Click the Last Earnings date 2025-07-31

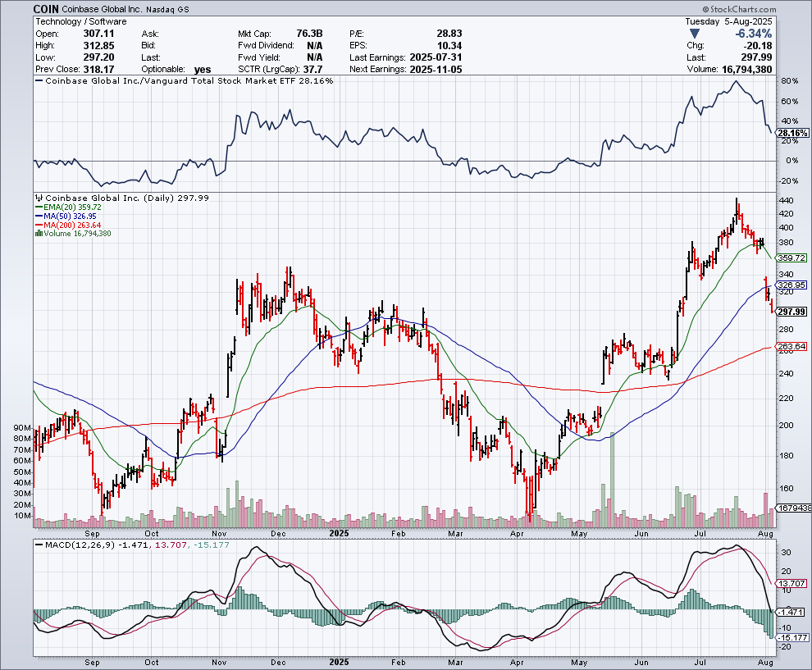pyautogui.click(x=436, y=57)
